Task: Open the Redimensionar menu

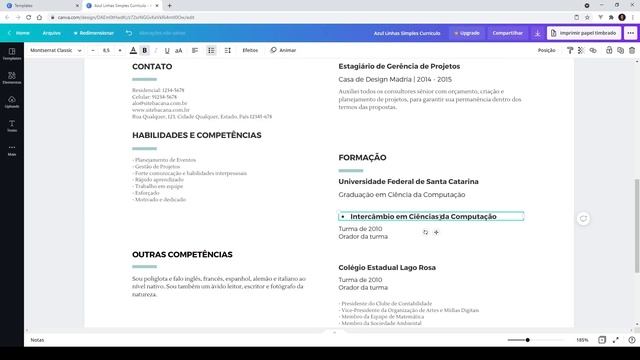Action: pyautogui.click(x=93, y=33)
